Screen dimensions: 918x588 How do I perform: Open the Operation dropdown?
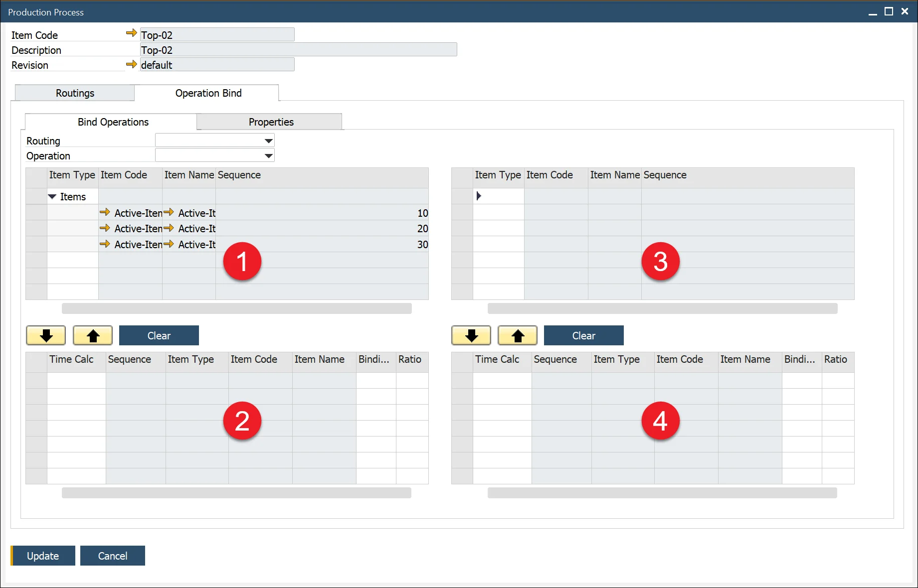point(268,156)
